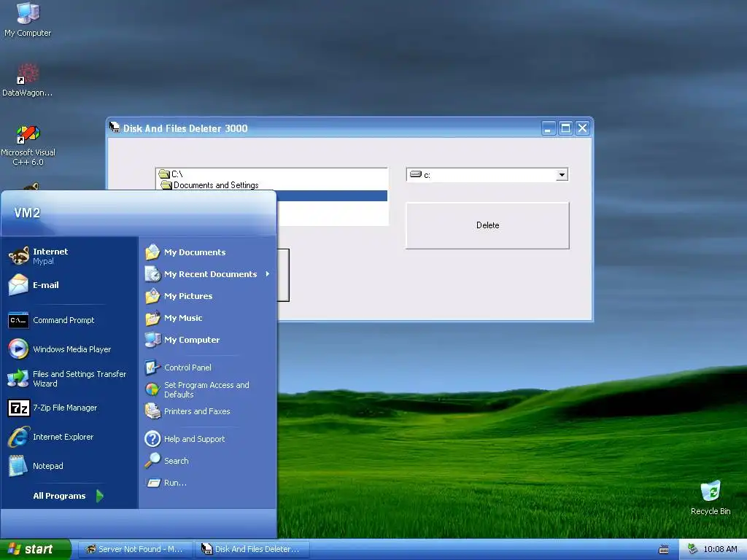747x560 pixels.
Task: Select Microsoft Visual C++ 6.0 desktop shortcut
Action: [x=28, y=145]
